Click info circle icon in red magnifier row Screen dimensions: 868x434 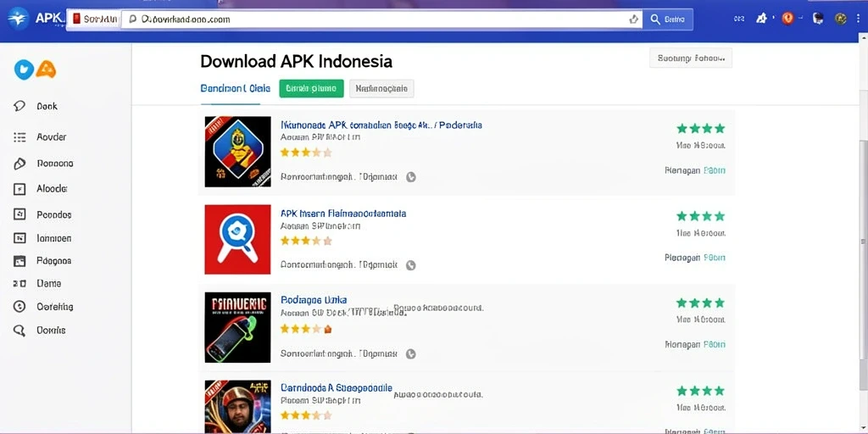point(411,265)
